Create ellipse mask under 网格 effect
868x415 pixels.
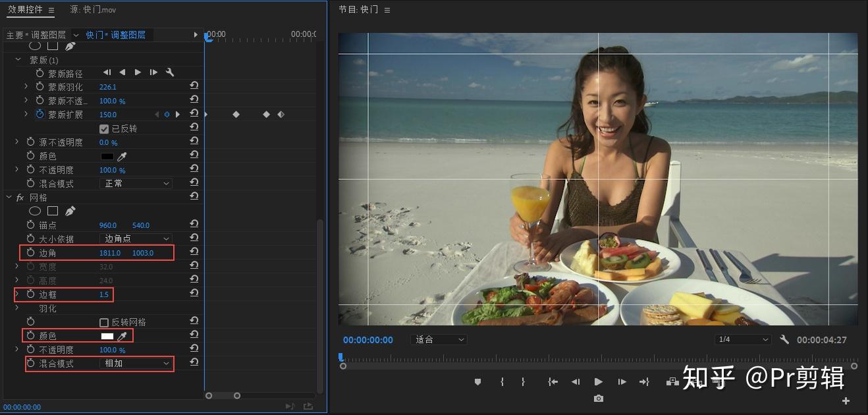pyautogui.click(x=35, y=211)
